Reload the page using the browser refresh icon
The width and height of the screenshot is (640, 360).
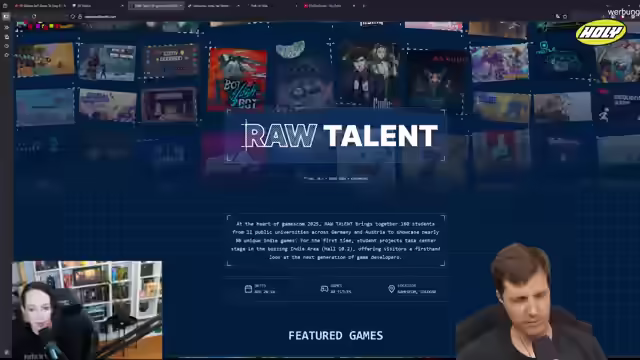click(x=34, y=16)
